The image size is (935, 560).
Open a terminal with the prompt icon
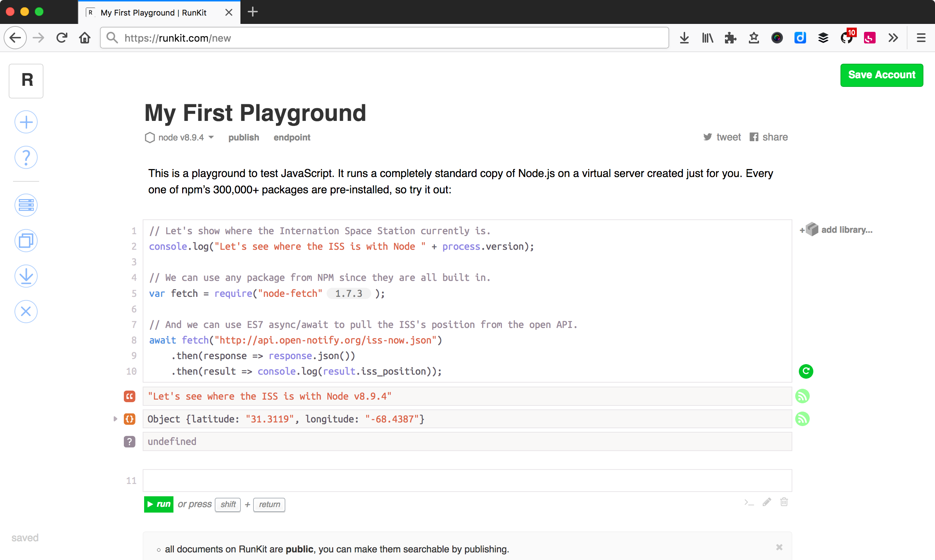click(749, 502)
